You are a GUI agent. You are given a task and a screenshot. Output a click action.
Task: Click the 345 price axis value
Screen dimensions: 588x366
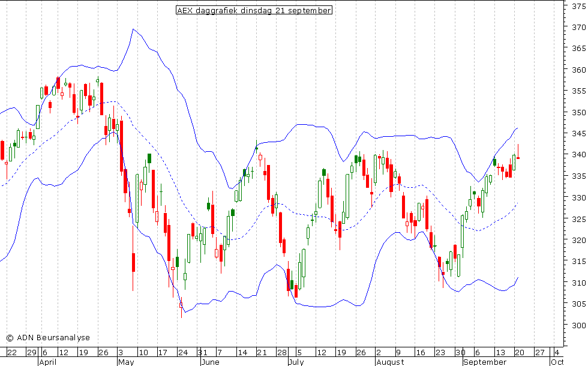[x=578, y=133]
